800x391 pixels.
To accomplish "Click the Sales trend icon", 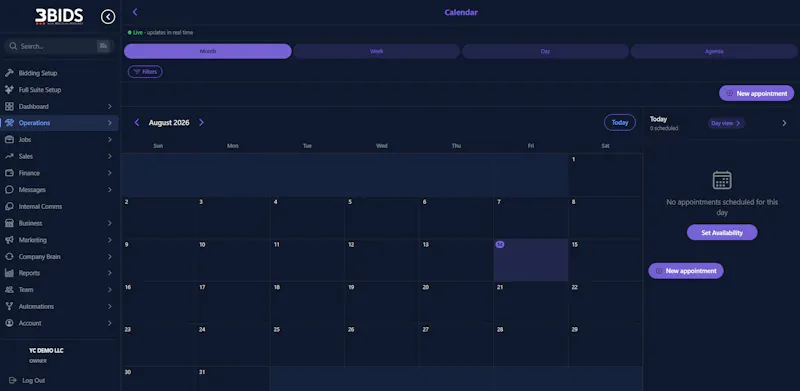I will (9, 157).
